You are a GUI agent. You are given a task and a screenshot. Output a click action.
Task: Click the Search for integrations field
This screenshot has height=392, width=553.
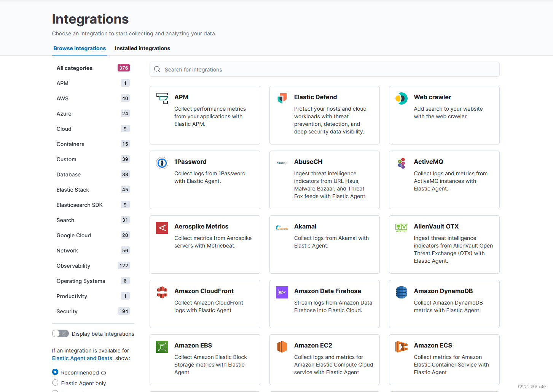click(324, 70)
